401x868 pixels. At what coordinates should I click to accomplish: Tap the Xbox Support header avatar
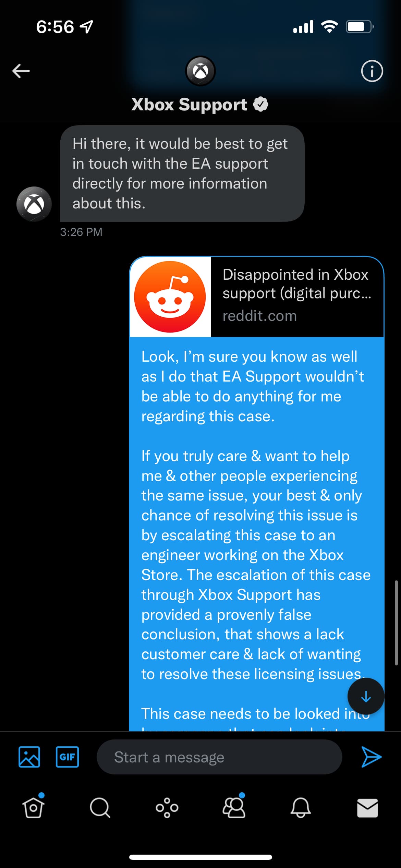coord(200,71)
